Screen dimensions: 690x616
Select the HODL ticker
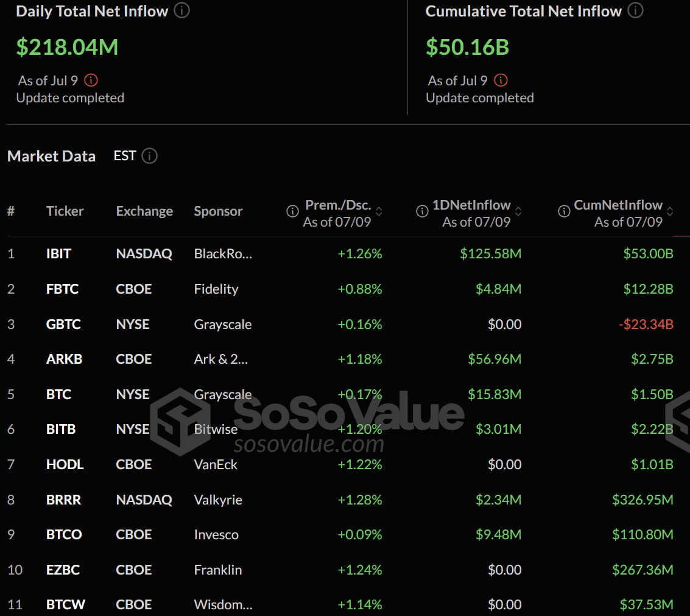click(65, 464)
